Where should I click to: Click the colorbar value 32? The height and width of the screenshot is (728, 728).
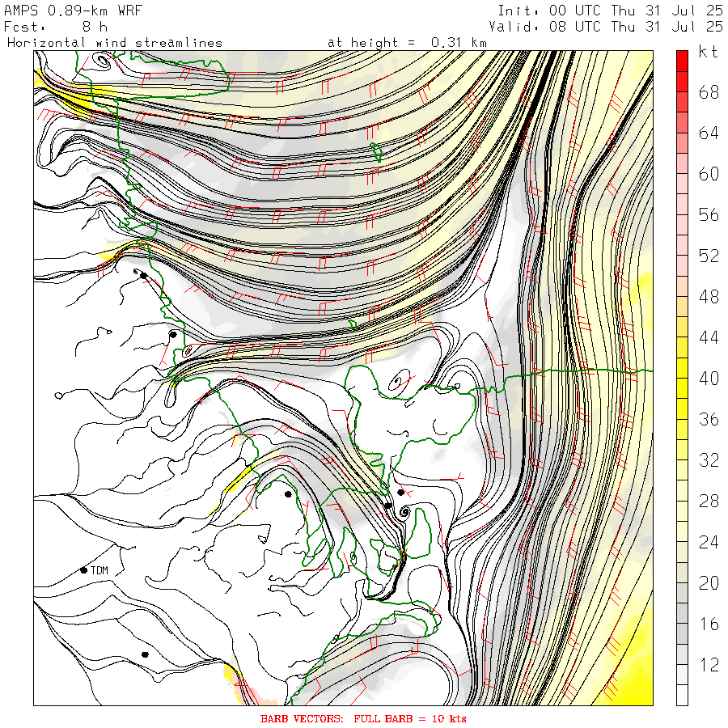(709, 460)
